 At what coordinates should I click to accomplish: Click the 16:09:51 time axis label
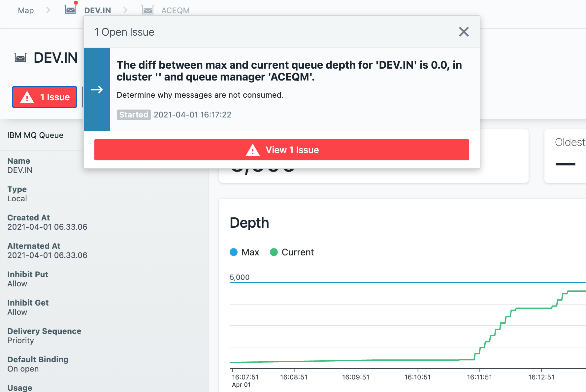[356, 377]
